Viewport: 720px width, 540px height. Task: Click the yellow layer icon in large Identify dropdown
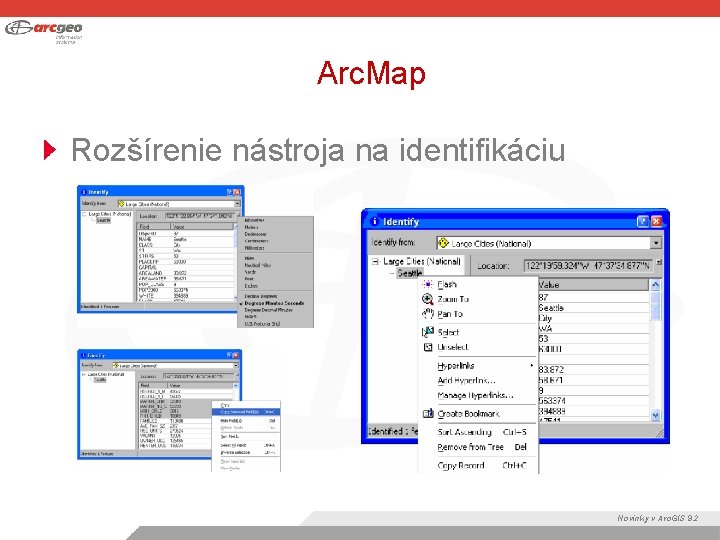(x=443, y=243)
